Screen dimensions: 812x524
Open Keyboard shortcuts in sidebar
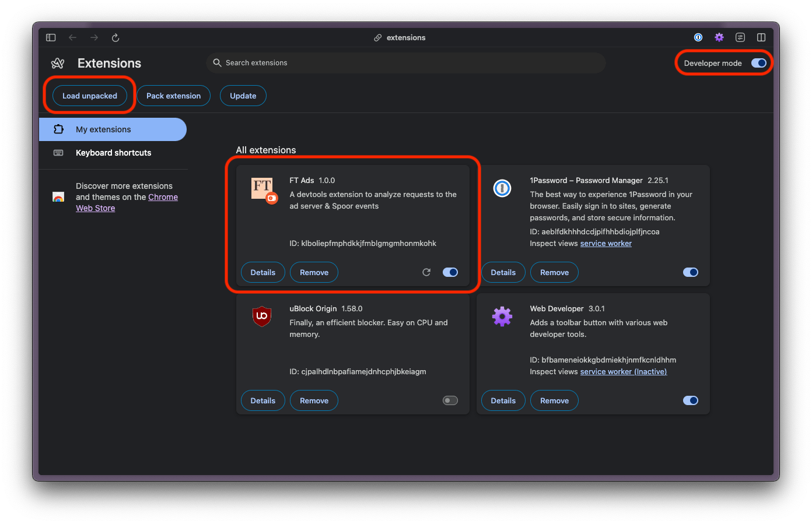(113, 153)
